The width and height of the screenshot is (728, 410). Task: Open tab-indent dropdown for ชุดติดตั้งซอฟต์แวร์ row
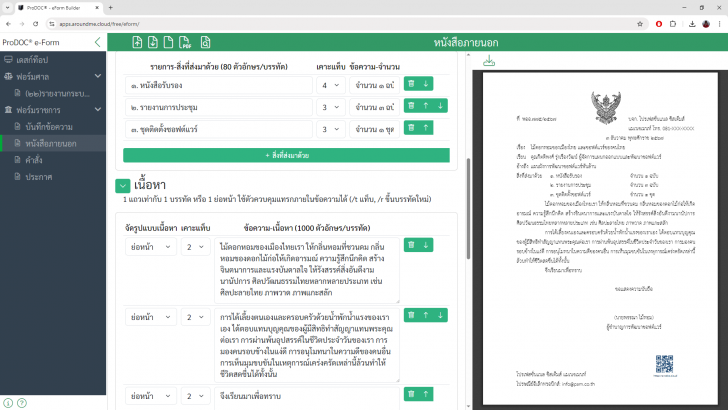click(x=331, y=130)
